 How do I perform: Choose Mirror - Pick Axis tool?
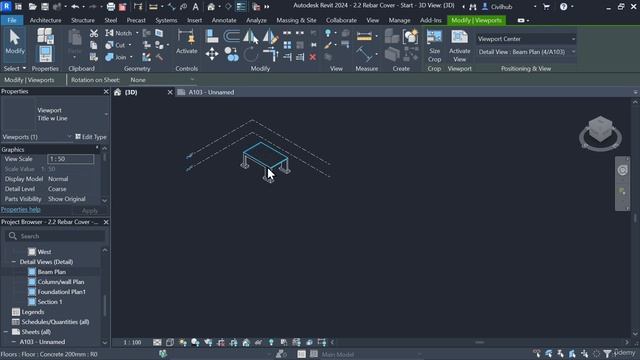click(x=250, y=37)
